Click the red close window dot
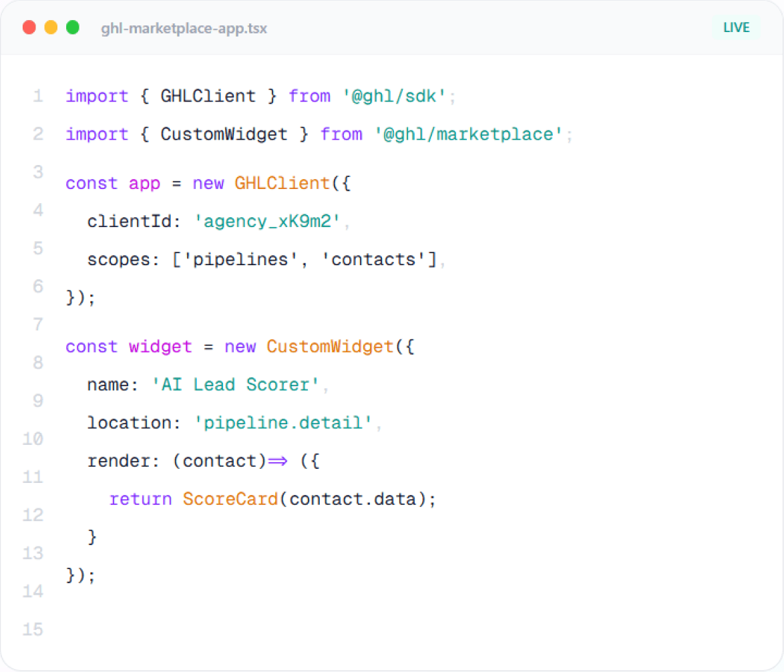 29,27
